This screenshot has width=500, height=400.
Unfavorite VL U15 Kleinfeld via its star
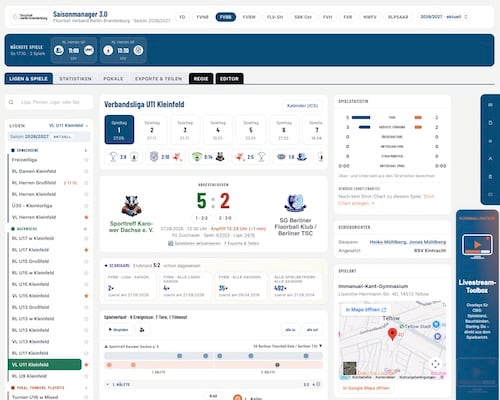click(x=86, y=296)
